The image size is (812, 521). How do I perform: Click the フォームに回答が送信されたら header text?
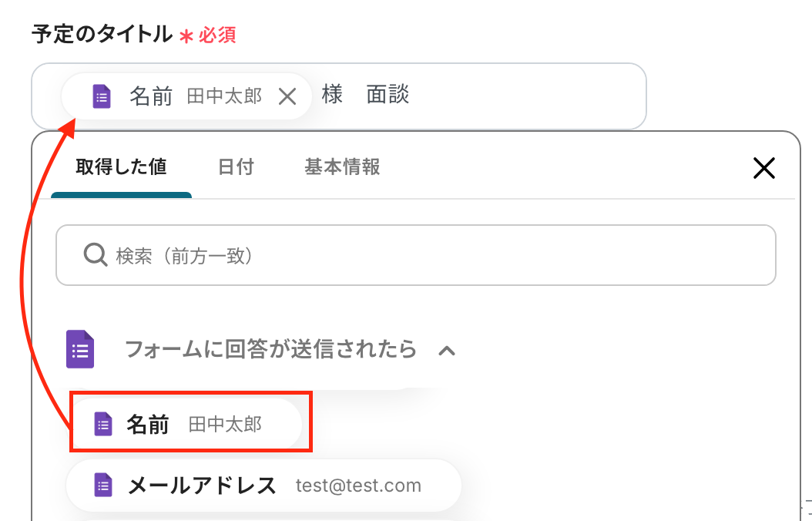[x=270, y=349]
